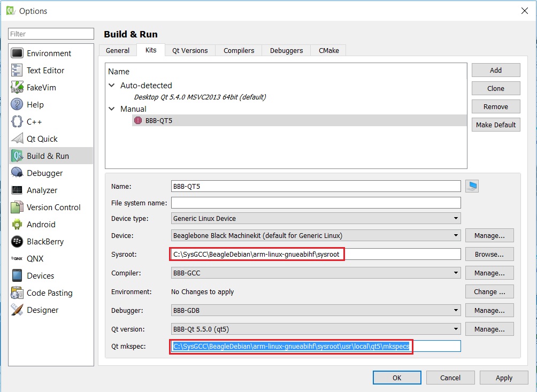Collapse the Manual kits group

pyautogui.click(x=112, y=109)
